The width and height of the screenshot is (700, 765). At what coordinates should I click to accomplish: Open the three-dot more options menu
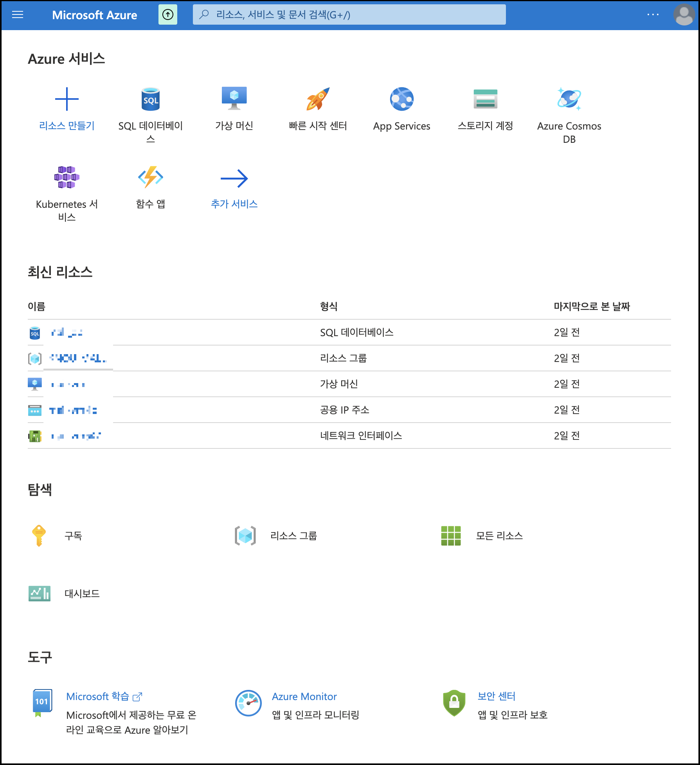[x=653, y=15]
